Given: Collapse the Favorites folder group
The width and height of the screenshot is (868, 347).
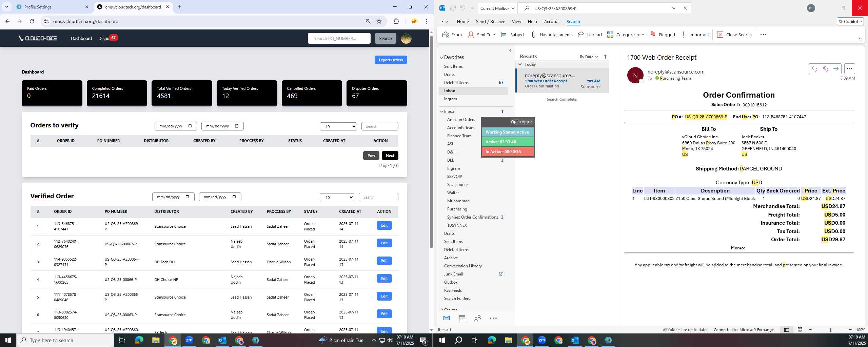Looking at the screenshot, I should (442, 58).
